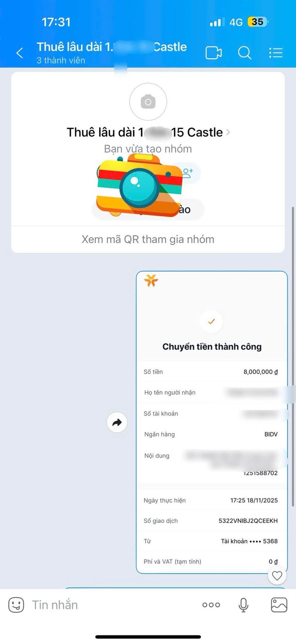Tap the 3 thành viên member count
Viewport: 296px width, 644px height.
tap(61, 60)
